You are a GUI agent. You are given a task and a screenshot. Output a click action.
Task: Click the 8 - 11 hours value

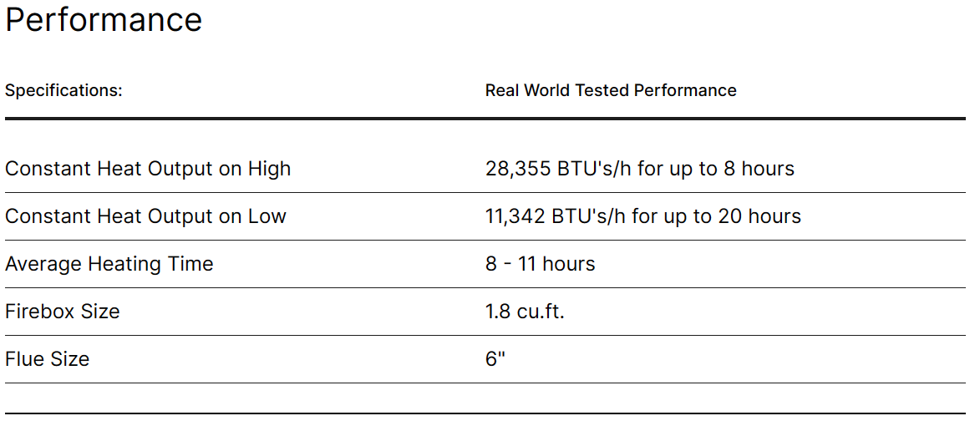540,264
